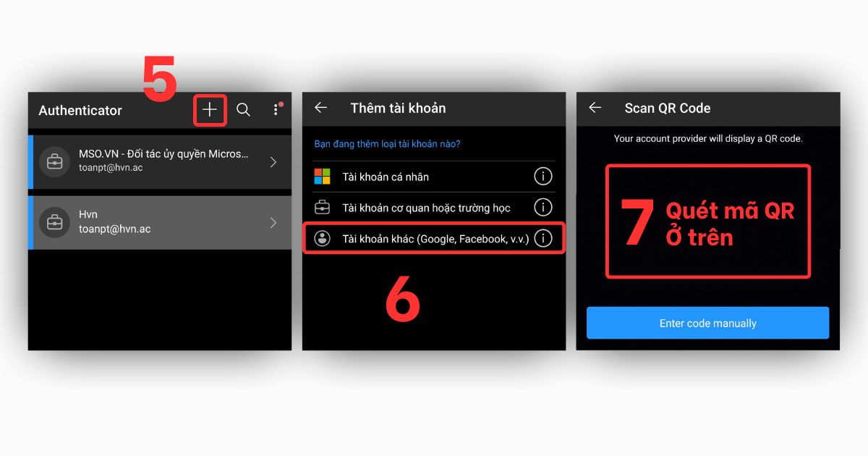Screen dimensions: 868x456
Task: Tap the info icon beside Tài khoản khác
Action: pos(543,237)
